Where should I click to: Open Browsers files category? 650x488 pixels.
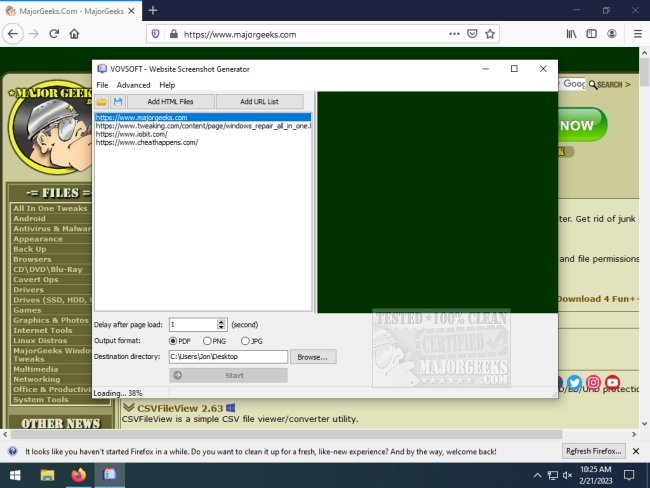coord(32,259)
